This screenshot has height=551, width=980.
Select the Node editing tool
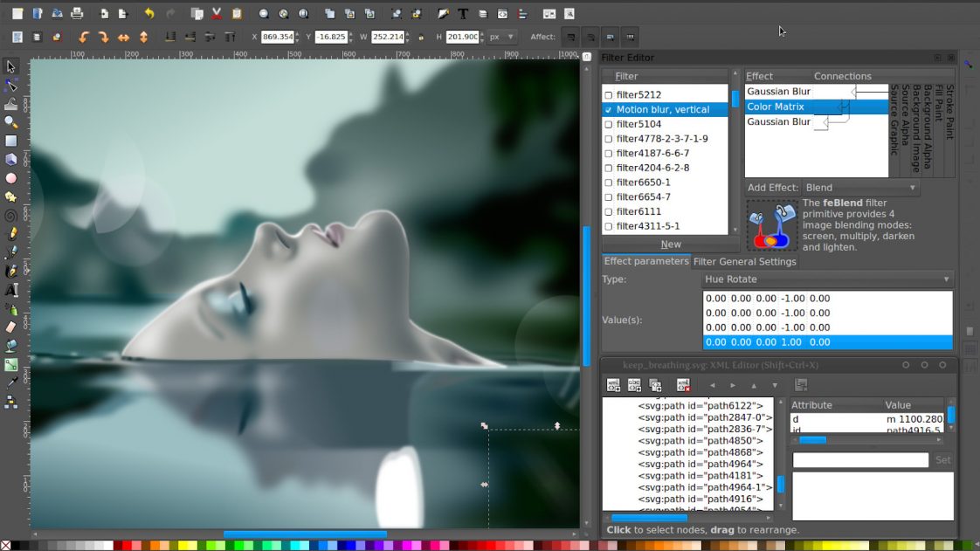[12, 84]
